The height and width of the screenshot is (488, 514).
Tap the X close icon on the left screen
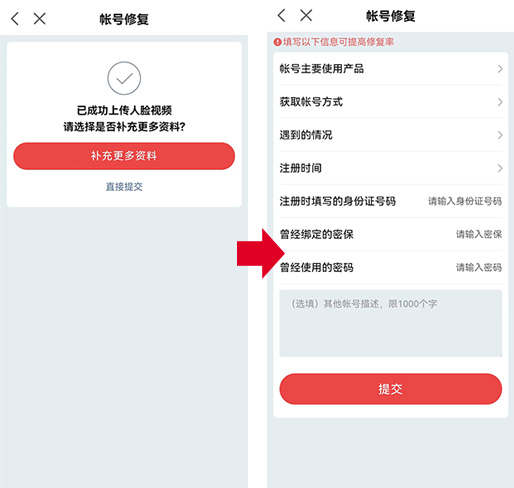pos(39,19)
